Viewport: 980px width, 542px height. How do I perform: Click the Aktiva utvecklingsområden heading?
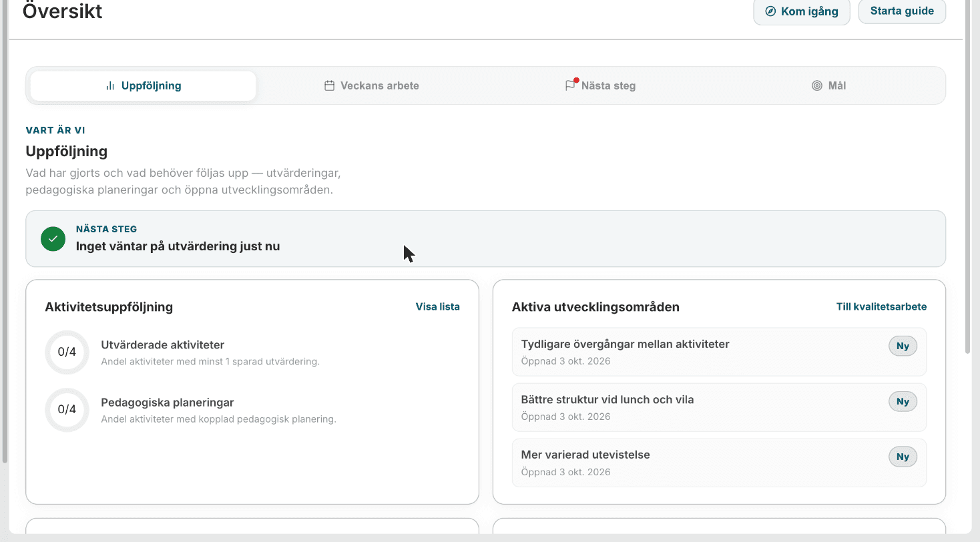point(595,307)
